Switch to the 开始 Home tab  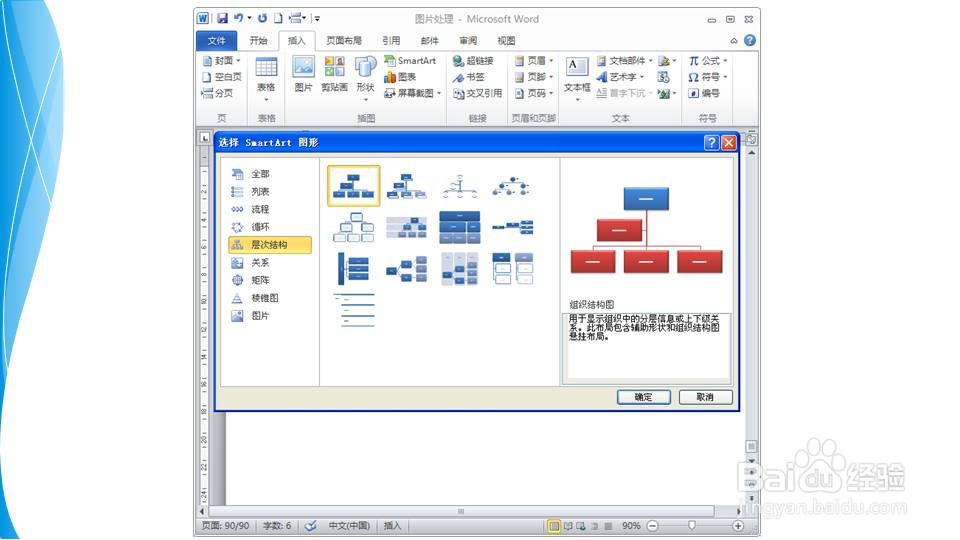coord(258,40)
